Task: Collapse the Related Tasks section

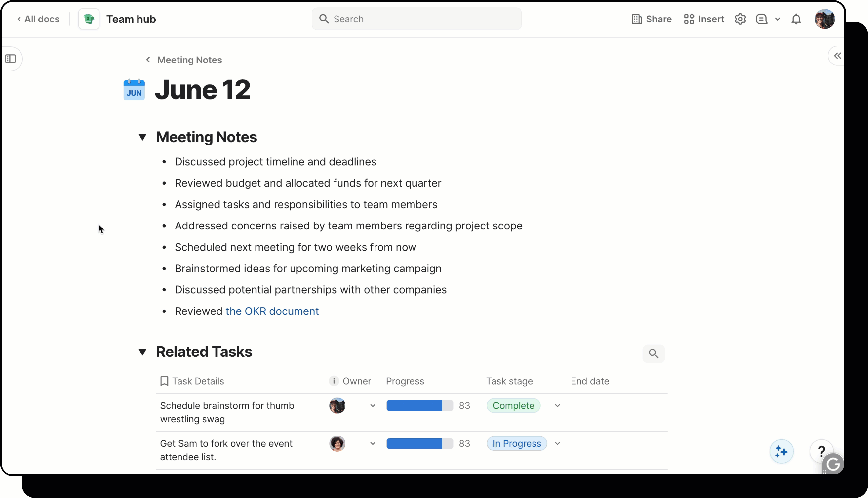Action: click(x=142, y=352)
